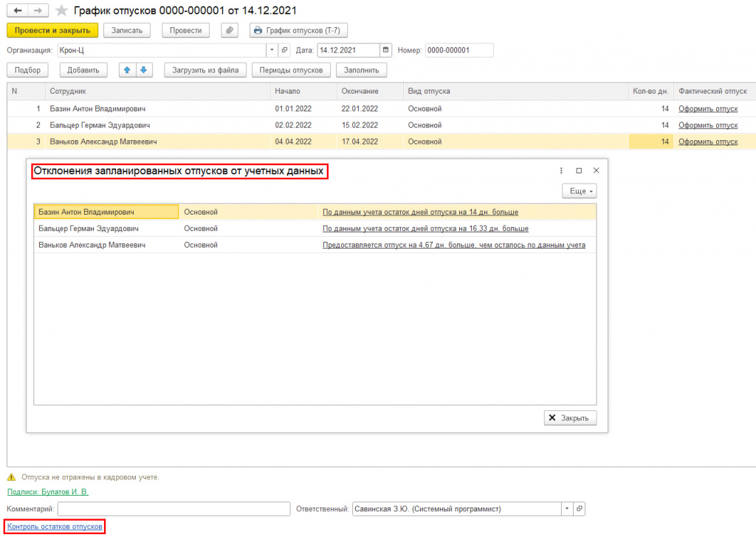Screen dimensions: 756x537
Task: Click the Добавить button
Action: click(x=83, y=70)
